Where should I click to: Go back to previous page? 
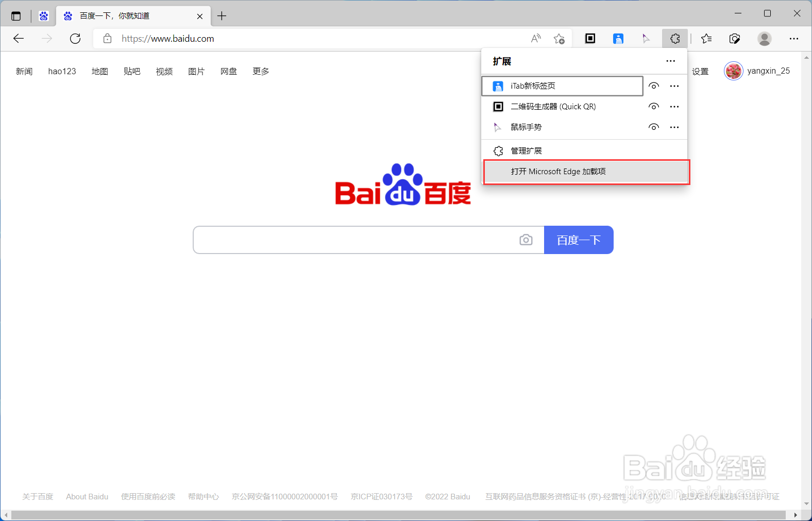point(19,39)
